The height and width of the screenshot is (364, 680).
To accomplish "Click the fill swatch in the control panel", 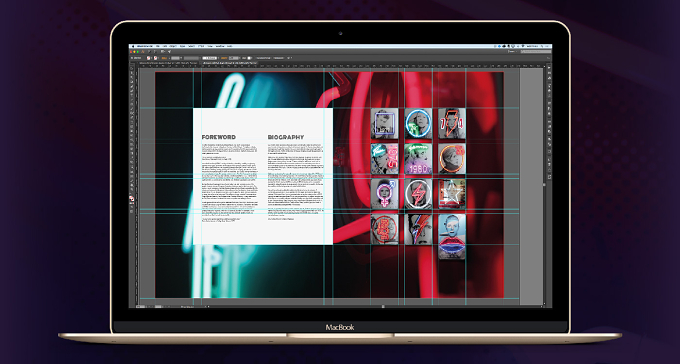I will tap(148, 58).
